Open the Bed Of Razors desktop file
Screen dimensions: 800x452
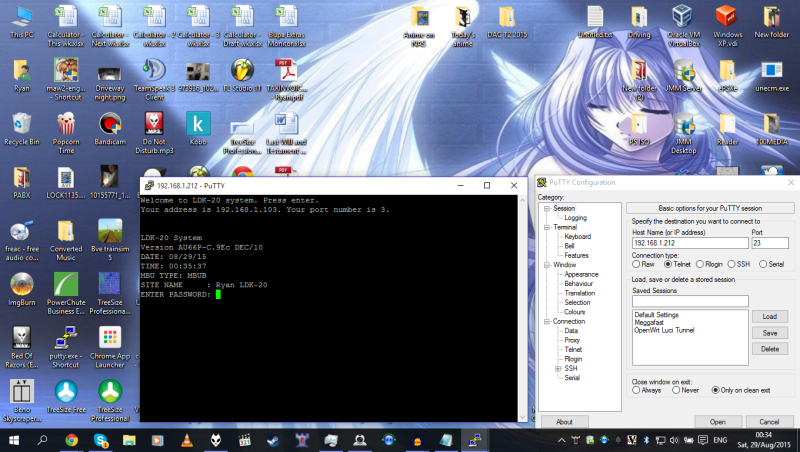[x=22, y=347]
